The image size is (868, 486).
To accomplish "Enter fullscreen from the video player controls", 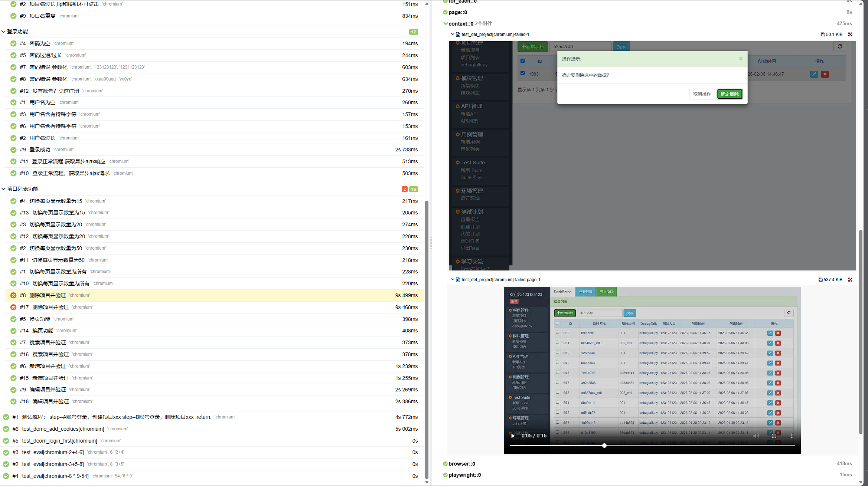I will 774,436.
